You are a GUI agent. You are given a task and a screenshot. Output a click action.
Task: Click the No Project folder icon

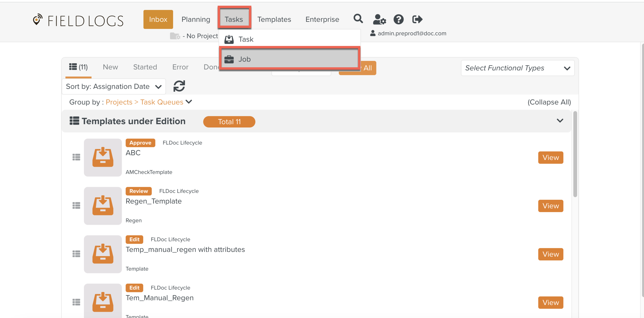pyautogui.click(x=175, y=36)
